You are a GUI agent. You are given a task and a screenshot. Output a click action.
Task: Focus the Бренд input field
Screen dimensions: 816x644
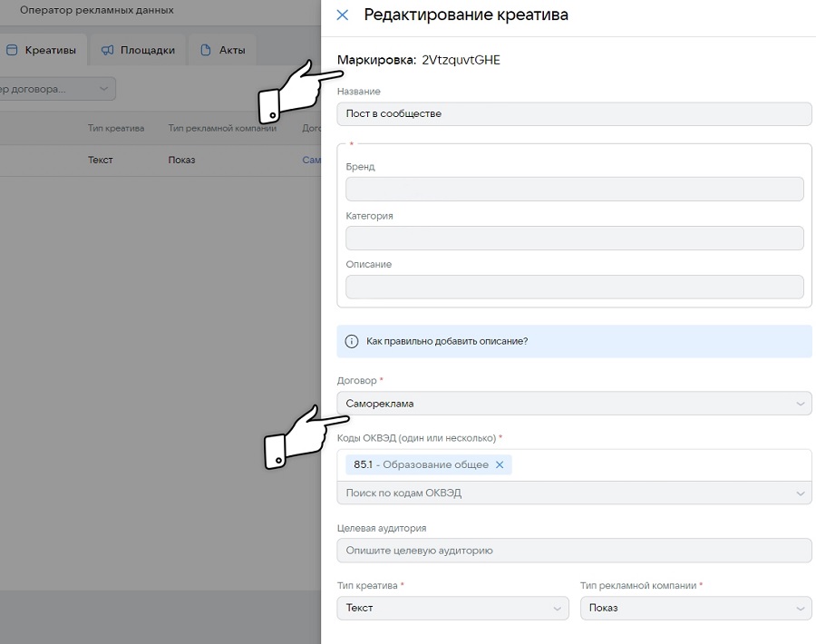click(x=574, y=189)
